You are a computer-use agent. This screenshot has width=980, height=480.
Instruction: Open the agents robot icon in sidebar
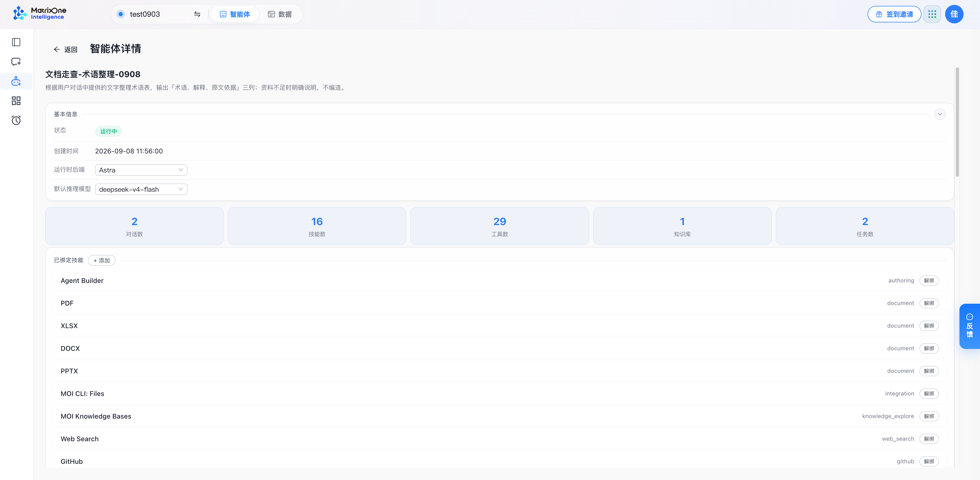16,81
